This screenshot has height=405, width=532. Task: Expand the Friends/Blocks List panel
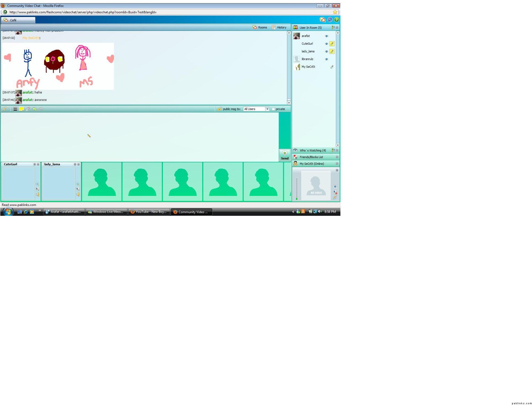[x=337, y=157]
